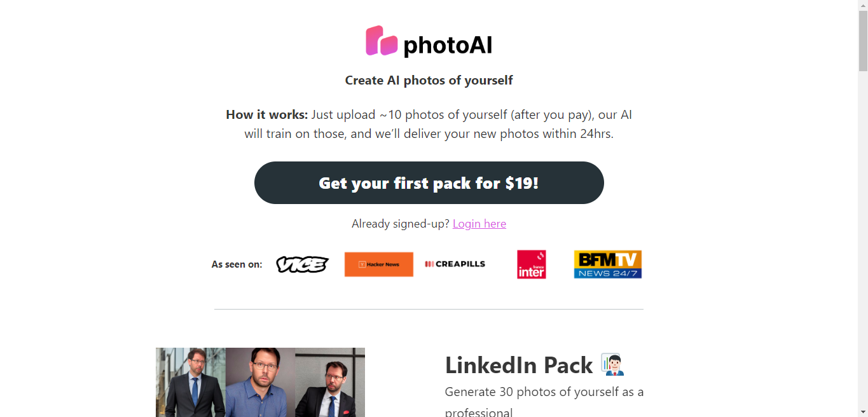Click the scrollbar up arrow
Image resolution: width=868 pixels, height=417 pixels.
click(x=863, y=5)
